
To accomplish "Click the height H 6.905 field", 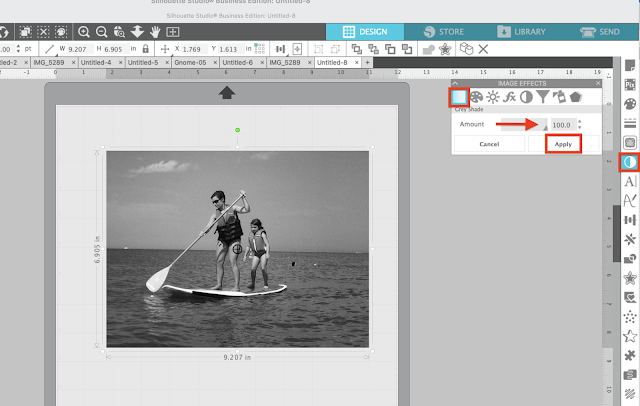I will [x=115, y=49].
